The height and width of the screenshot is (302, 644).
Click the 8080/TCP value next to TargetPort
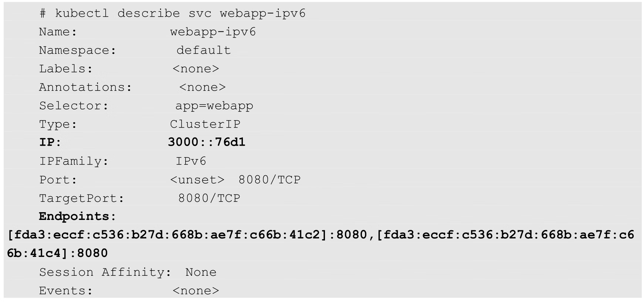(209, 198)
